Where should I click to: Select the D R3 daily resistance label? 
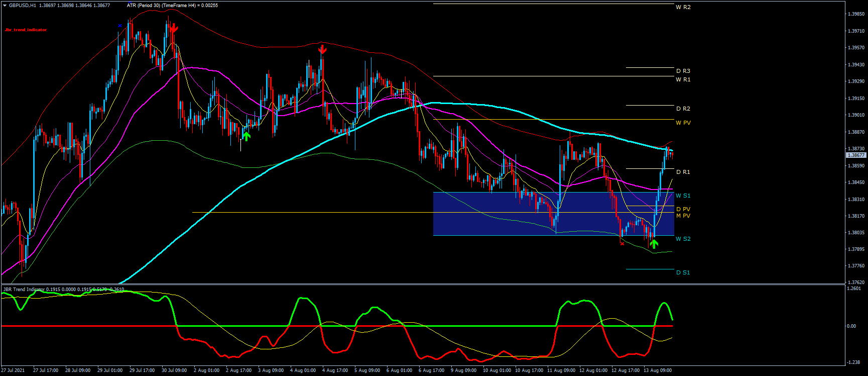point(683,71)
